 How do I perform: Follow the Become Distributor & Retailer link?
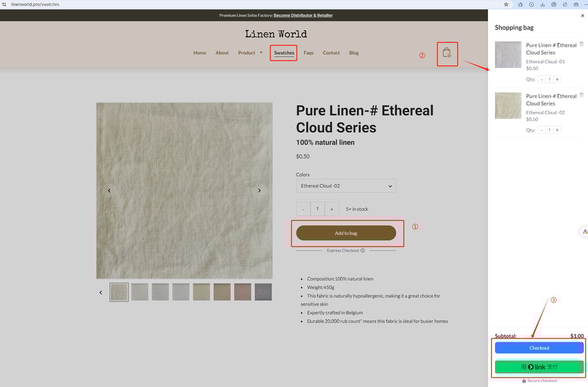click(x=303, y=16)
